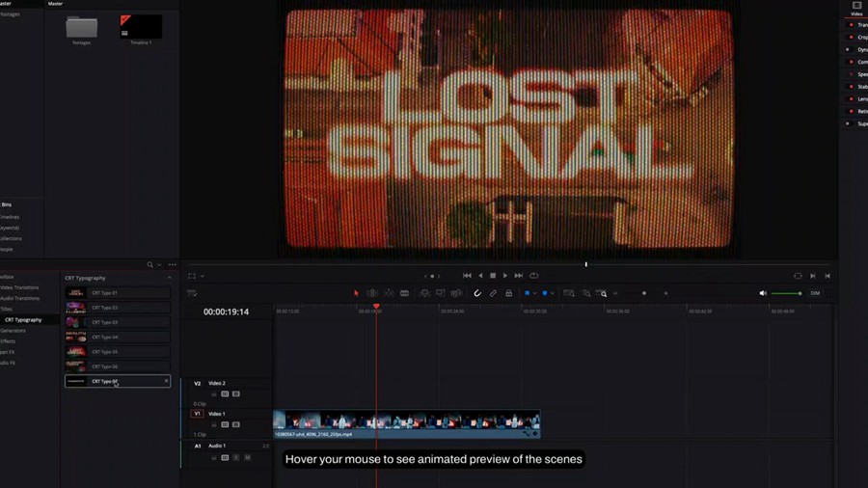This screenshot has width=868, height=488.
Task: Click the stop playback button
Action: [493, 276]
